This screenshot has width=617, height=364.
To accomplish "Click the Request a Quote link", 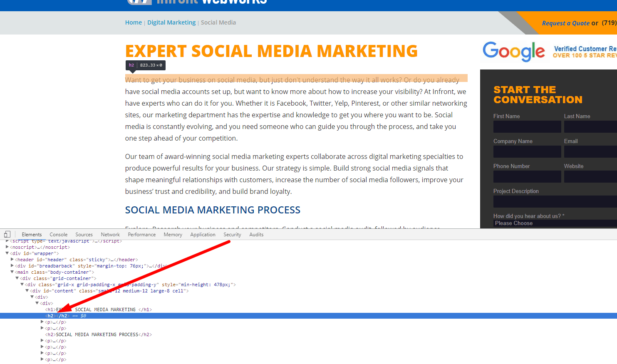I will (566, 23).
